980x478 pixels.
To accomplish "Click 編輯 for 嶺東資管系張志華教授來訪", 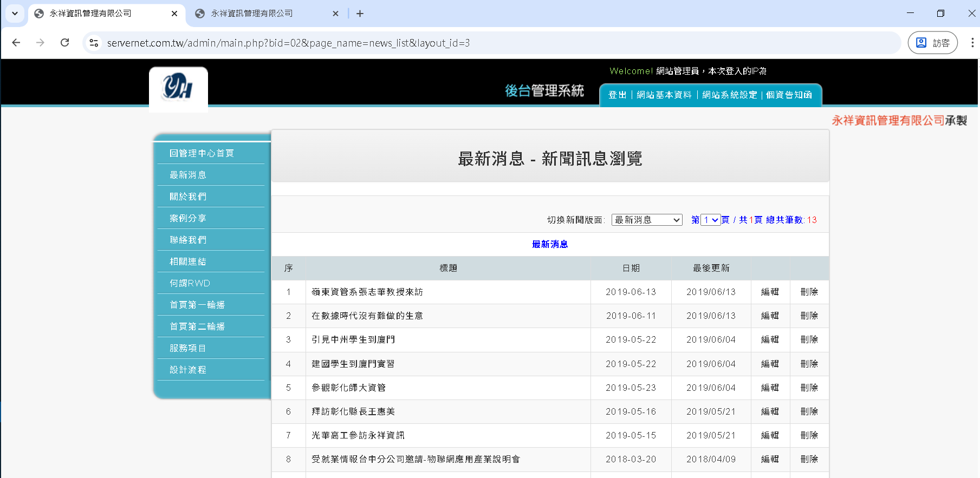I will [770, 292].
